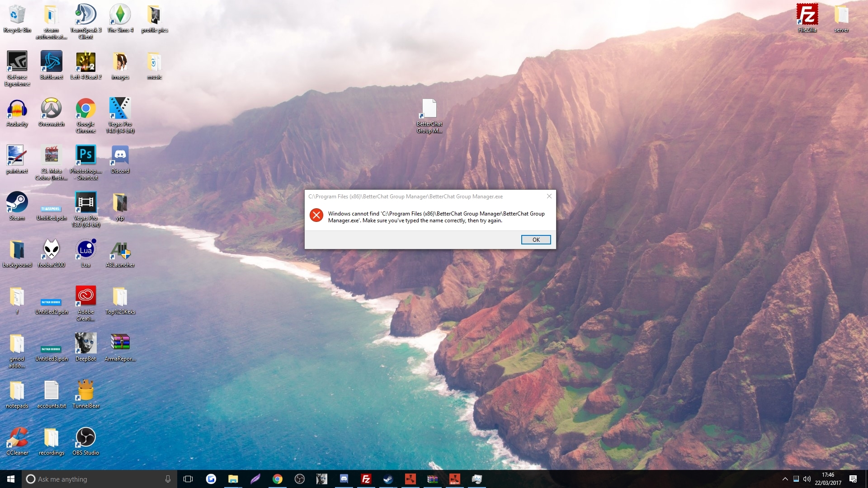Click OK in the error dialog
This screenshot has width=868, height=488.
(x=536, y=240)
